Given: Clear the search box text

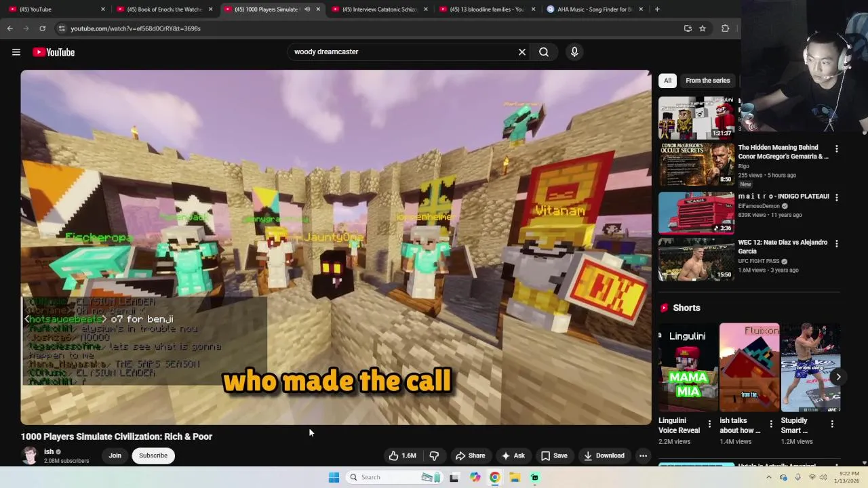Looking at the screenshot, I should pos(522,52).
